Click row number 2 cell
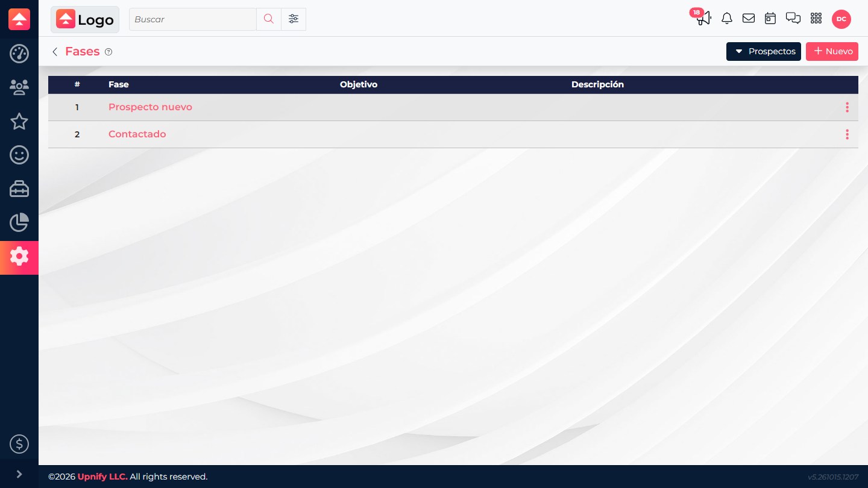 [x=77, y=134]
